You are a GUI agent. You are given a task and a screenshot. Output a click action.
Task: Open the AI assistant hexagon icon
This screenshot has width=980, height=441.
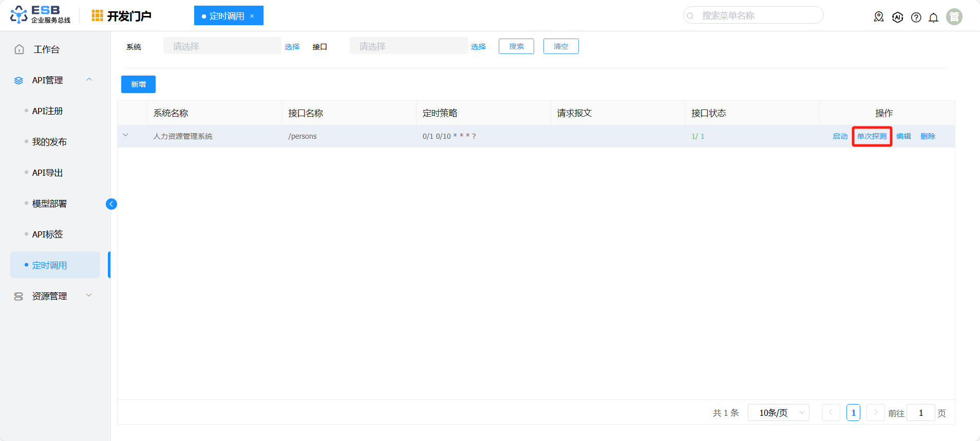point(897,17)
